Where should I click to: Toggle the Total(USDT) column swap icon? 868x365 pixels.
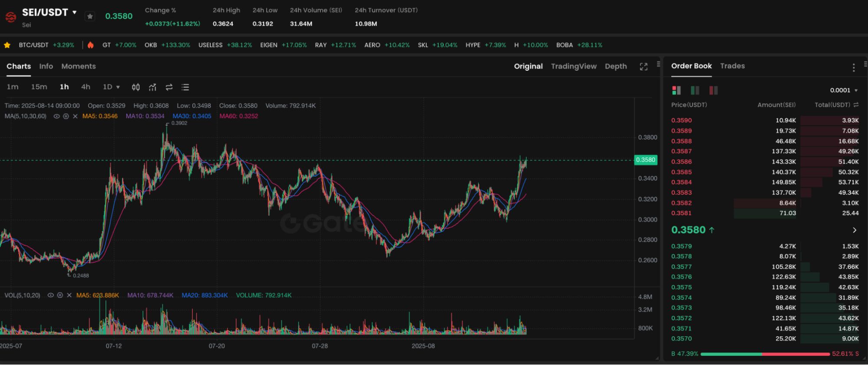click(856, 105)
